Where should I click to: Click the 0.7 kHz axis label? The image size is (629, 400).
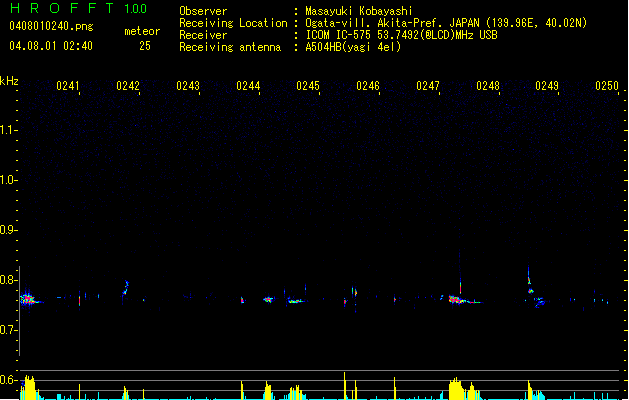point(8,330)
